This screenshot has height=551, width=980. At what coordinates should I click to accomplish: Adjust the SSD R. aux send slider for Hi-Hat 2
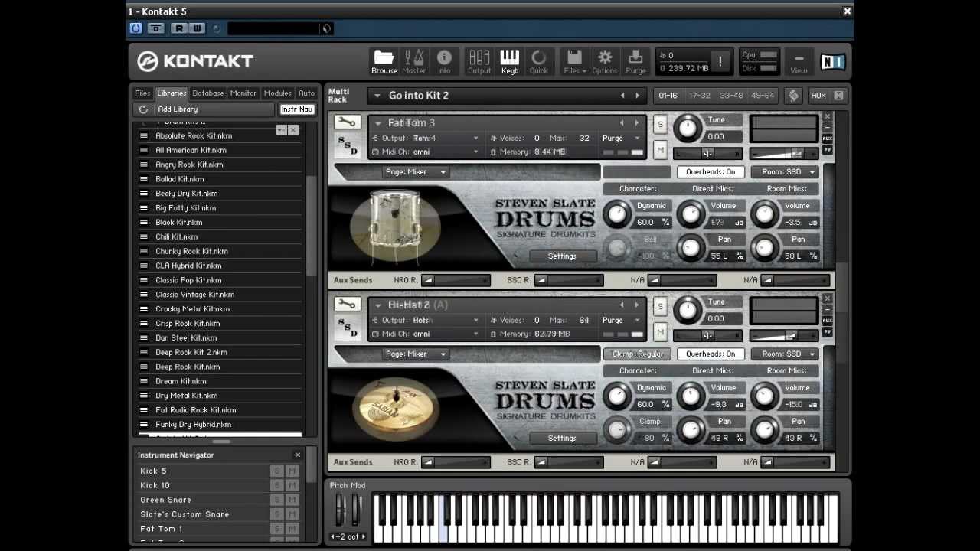(570, 462)
